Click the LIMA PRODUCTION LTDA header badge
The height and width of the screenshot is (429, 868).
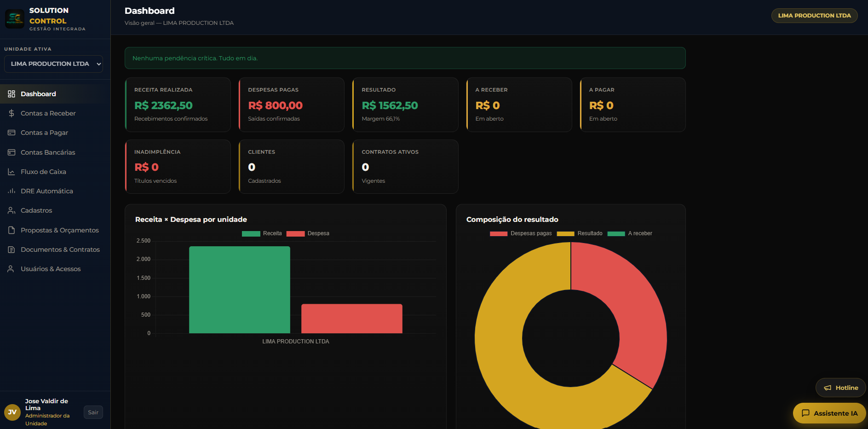[814, 16]
